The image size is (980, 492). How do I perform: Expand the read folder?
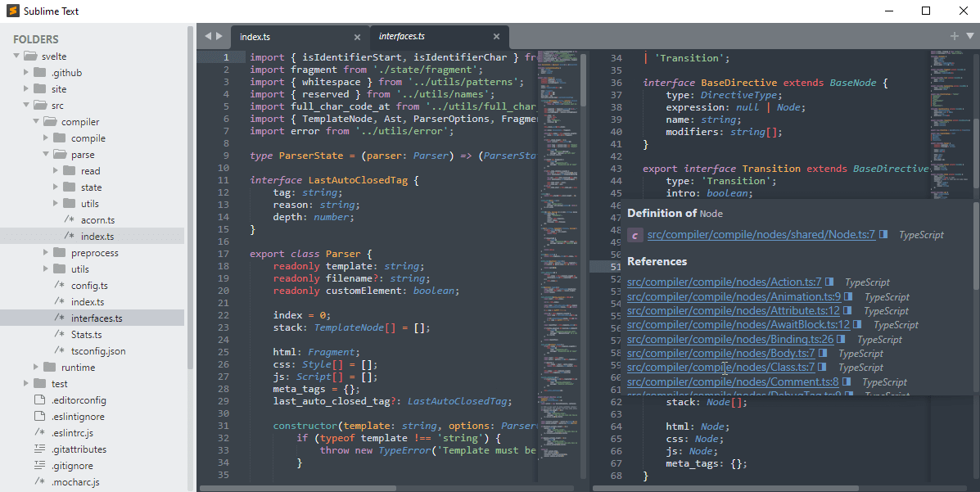[56, 170]
